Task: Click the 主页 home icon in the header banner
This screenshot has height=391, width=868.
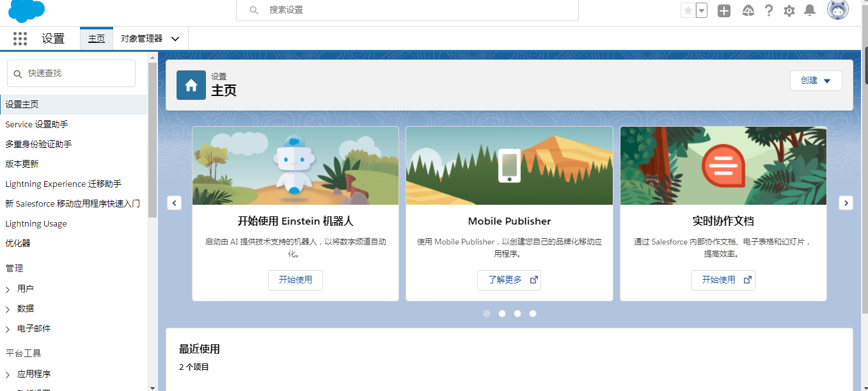Action: pos(190,84)
